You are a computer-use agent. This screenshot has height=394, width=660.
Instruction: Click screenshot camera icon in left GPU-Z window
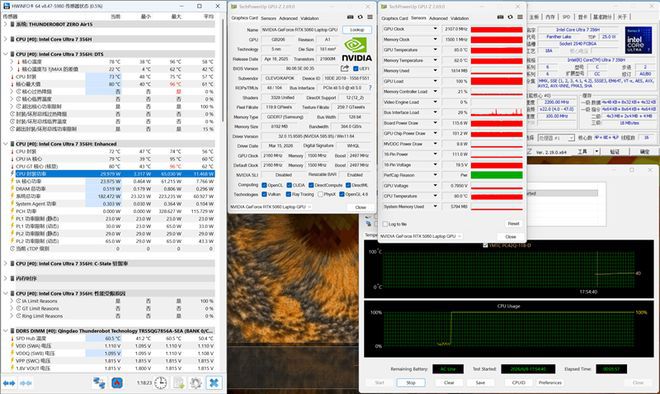coord(350,17)
